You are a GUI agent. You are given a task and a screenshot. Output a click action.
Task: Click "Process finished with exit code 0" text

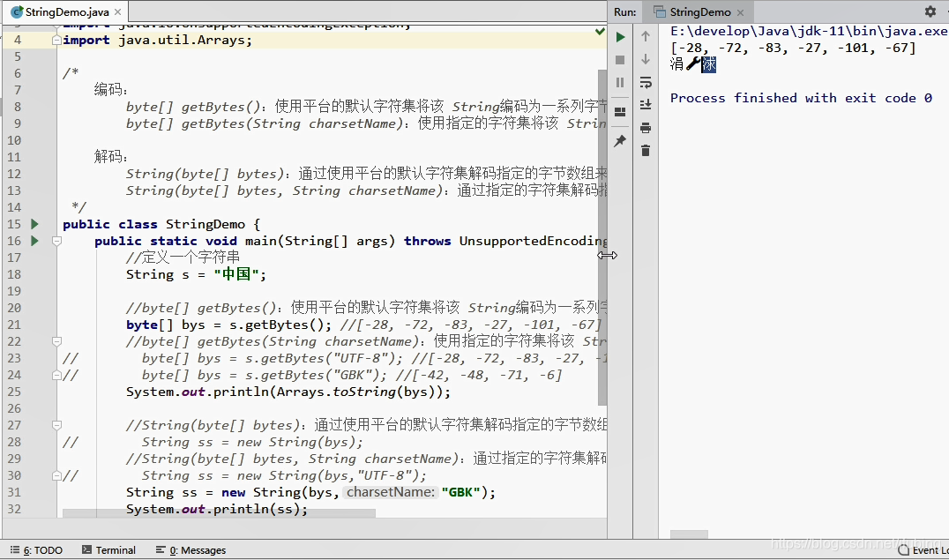click(x=802, y=98)
